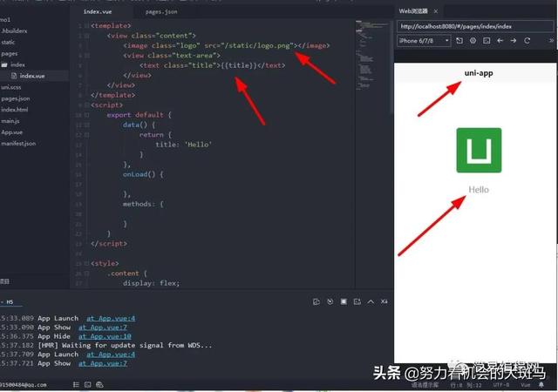Open the .hbuilderx folder in project tree

(14, 31)
